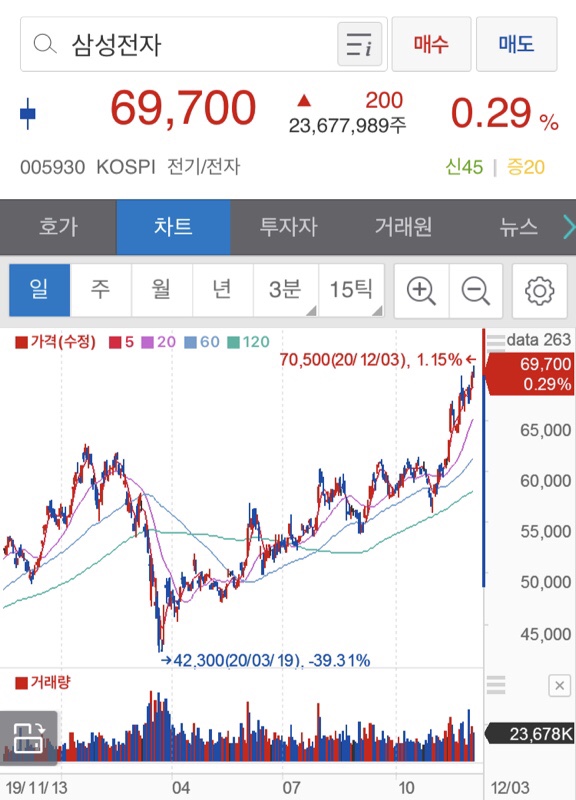Tap the red up-triangle change indicator
The width and height of the screenshot is (576, 800).
click(304, 101)
